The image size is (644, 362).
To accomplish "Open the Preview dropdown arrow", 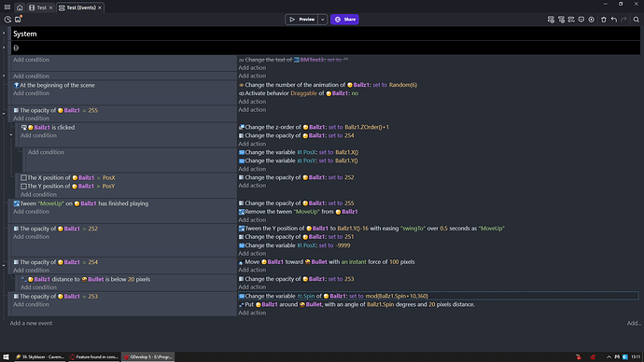I will click(322, 20).
